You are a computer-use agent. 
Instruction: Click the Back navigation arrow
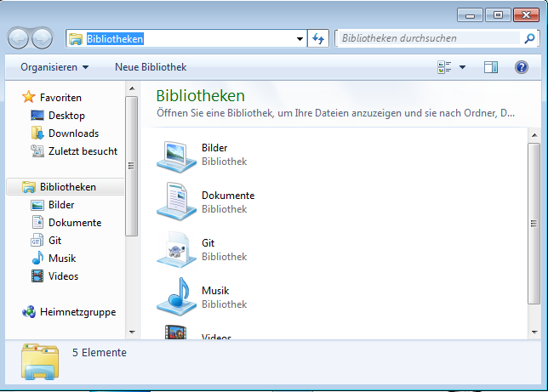(20, 38)
